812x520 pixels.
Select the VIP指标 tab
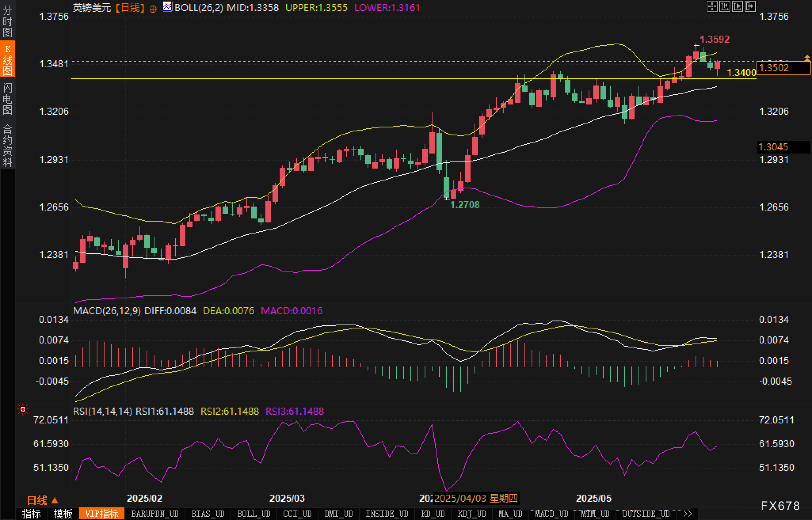pyautogui.click(x=102, y=514)
